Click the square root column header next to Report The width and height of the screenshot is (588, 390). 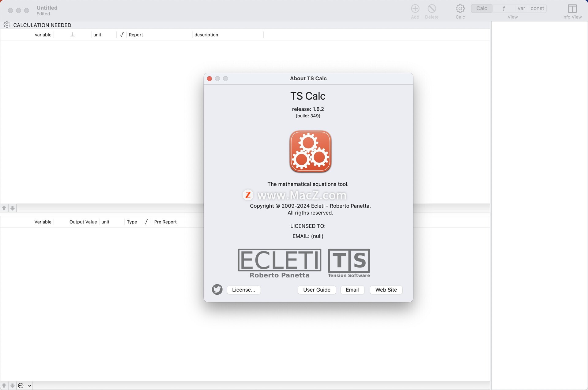(122, 35)
